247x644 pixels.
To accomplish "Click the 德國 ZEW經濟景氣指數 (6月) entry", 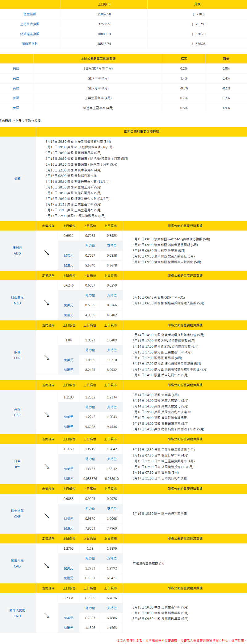I will (164, 341).
